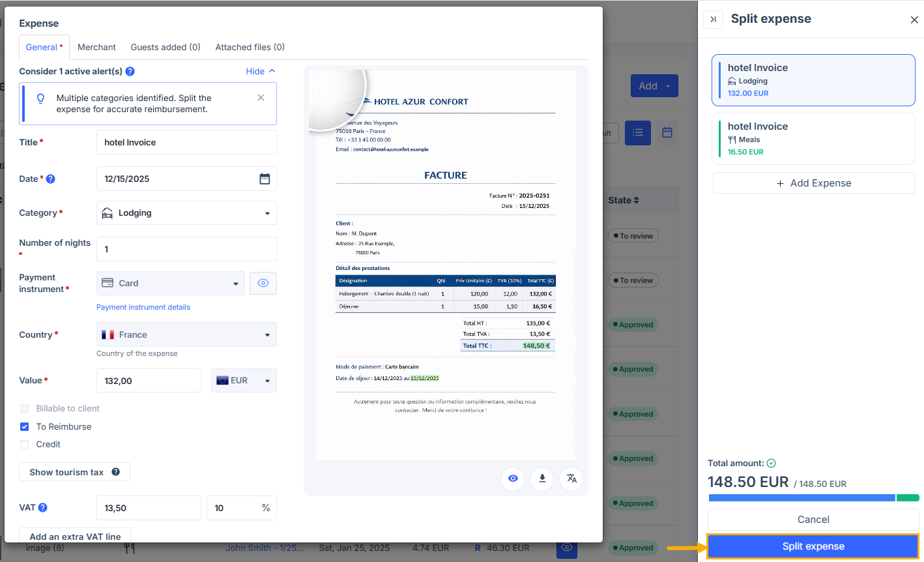
Task: Click Add Expense in split panel
Action: (814, 183)
